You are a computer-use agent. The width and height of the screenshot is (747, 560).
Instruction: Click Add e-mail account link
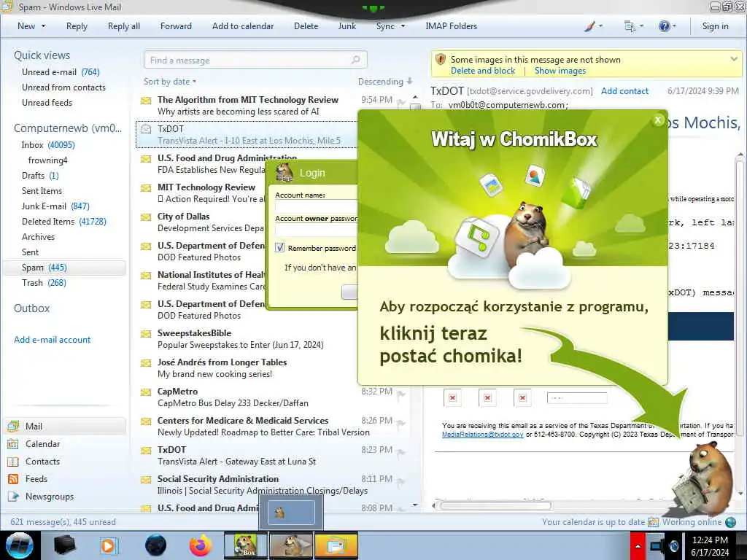pos(53,340)
